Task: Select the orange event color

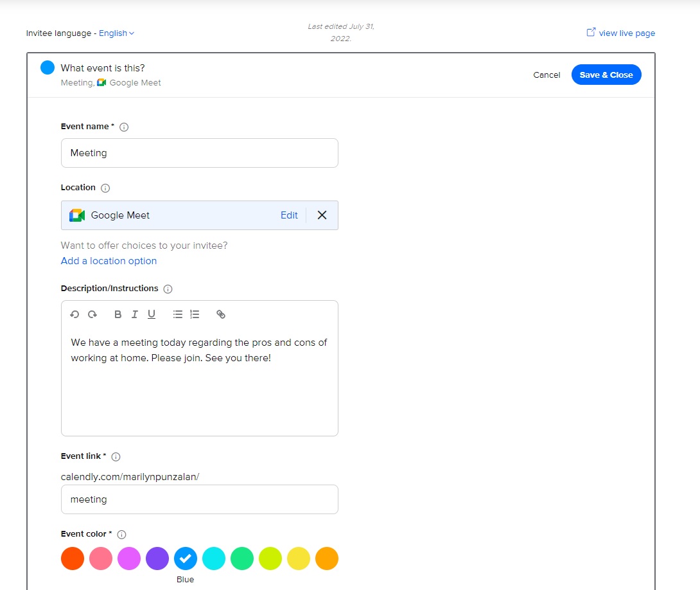Action: 327,559
